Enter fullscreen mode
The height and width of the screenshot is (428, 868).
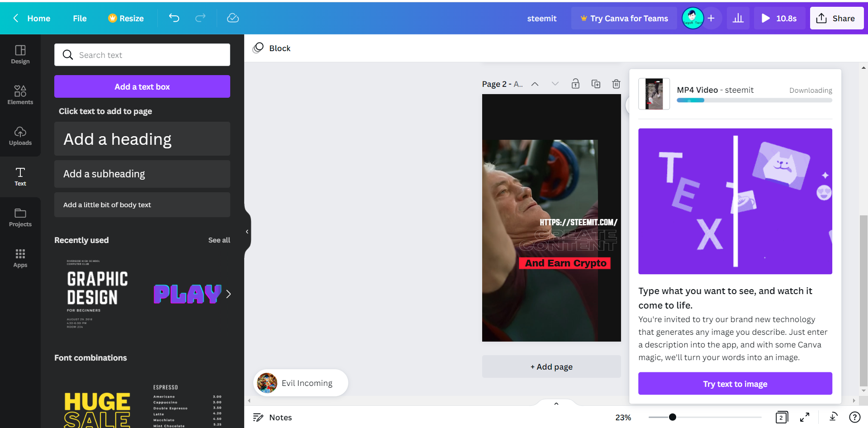pos(805,418)
